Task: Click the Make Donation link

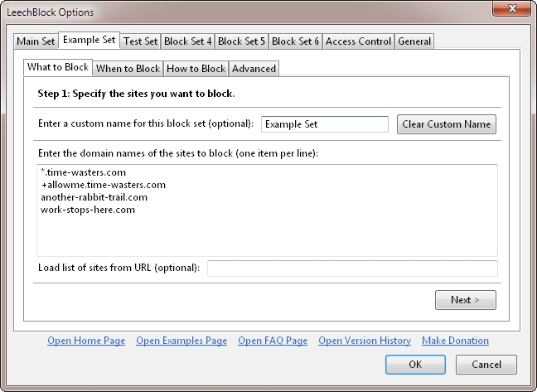Action: (x=455, y=341)
